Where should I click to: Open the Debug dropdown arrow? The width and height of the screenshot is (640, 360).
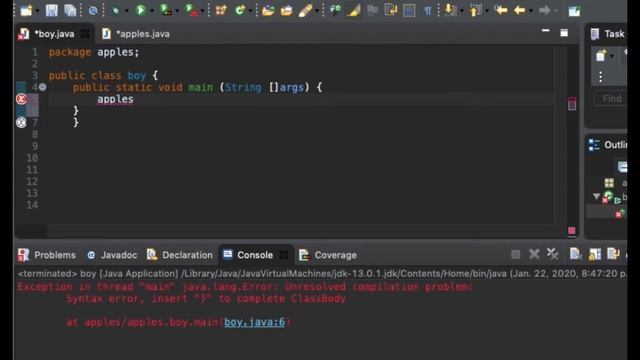point(126,11)
